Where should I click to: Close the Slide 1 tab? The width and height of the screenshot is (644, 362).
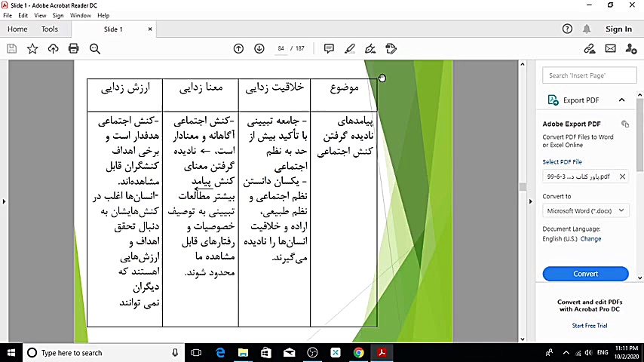click(x=150, y=29)
